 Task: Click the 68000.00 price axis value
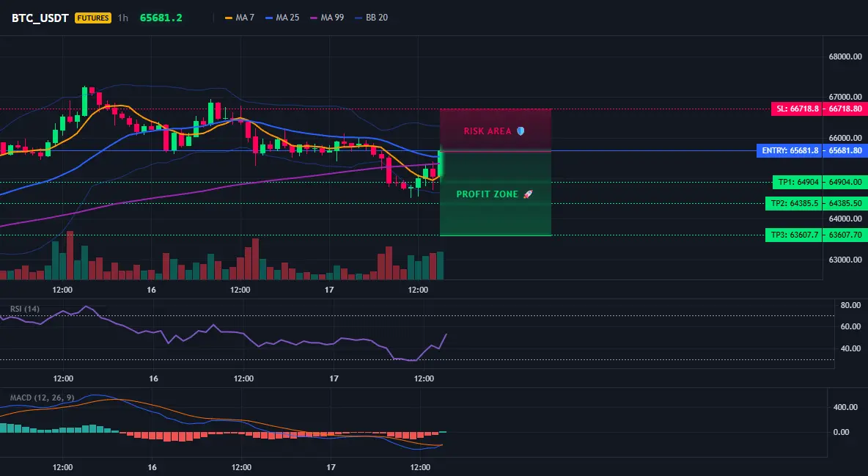[x=845, y=56]
